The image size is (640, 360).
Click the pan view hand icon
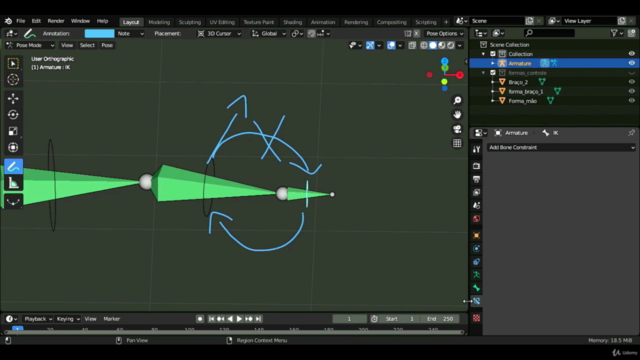[x=457, y=115]
